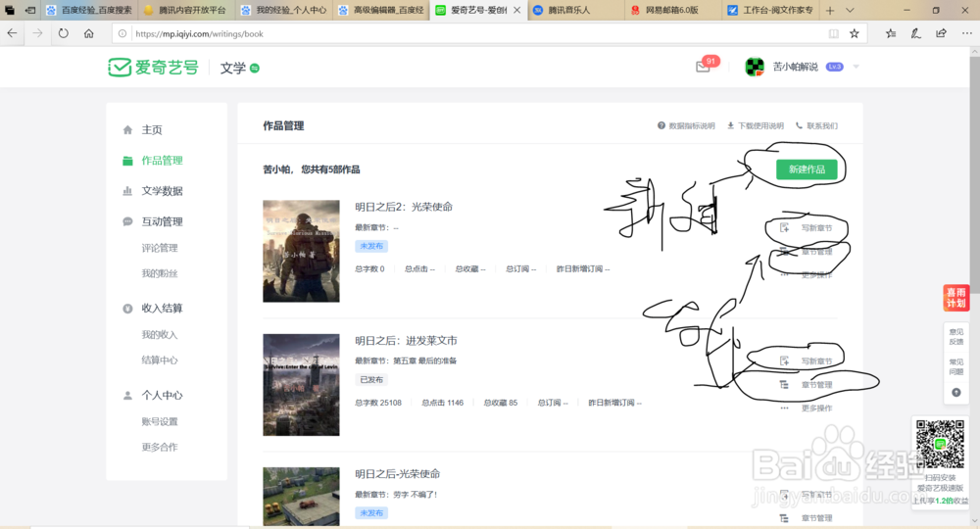Open 数据指标说明 help link
980x529 pixels.
click(x=686, y=125)
